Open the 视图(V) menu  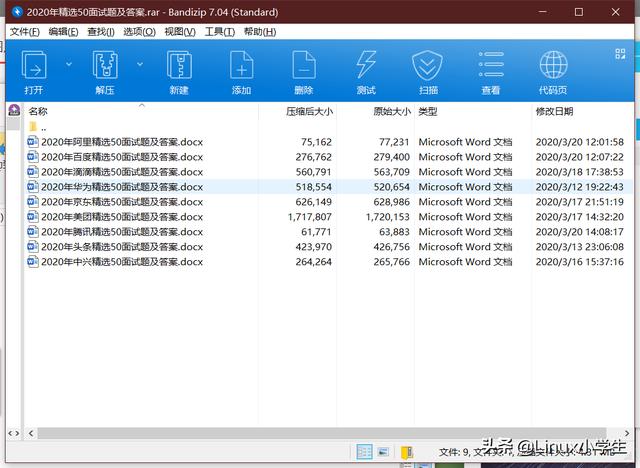pyautogui.click(x=180, y=32)
